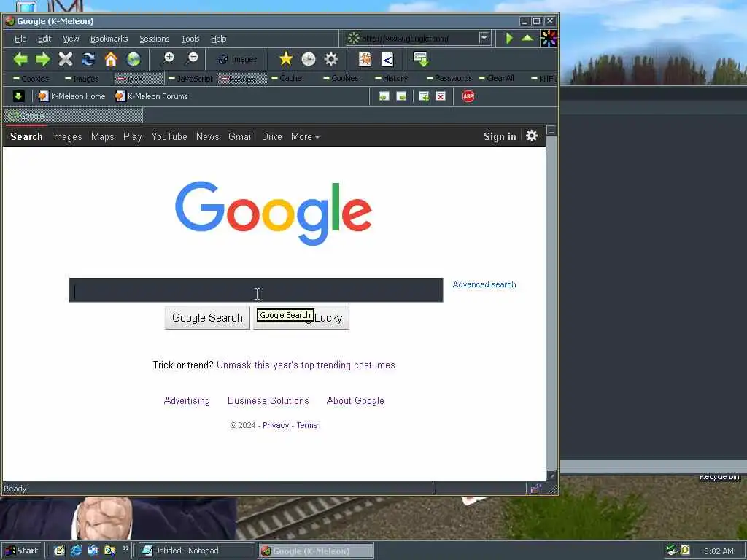Click the K-Meleon page icon before the '<' icon
Screen dimensions: 747x560
[x=365, y=59]
